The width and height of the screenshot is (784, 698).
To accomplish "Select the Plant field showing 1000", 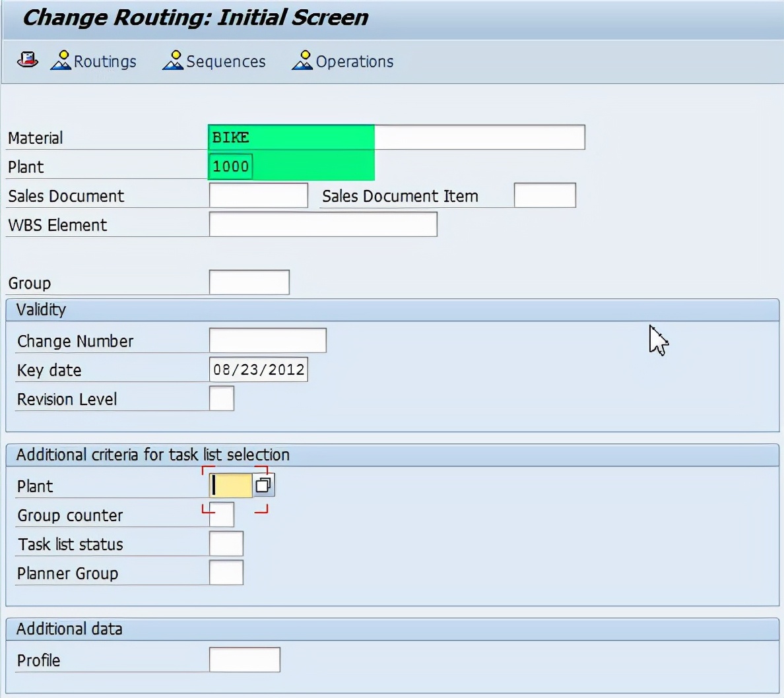I will coord(230,166).
